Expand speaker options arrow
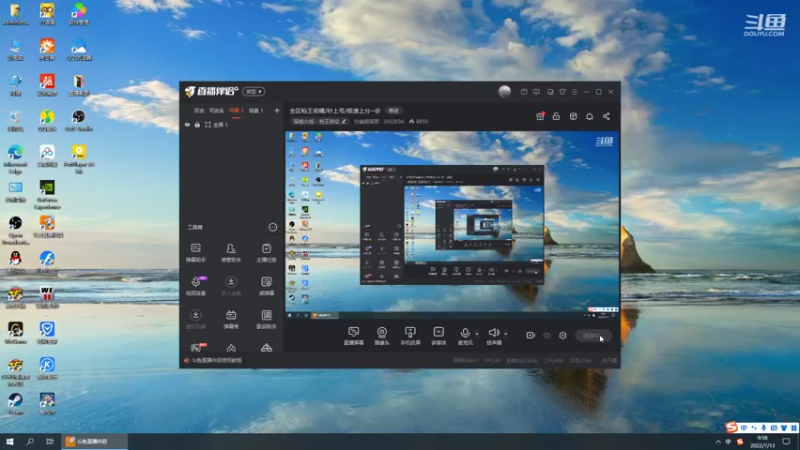800x450 pixels. pos(506,334)
